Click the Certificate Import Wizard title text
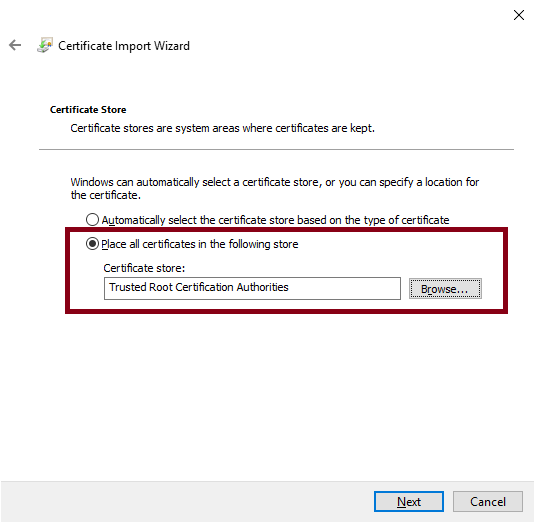Image resolution: width=535 pixels, height=523 pixels. click(124, 46)
